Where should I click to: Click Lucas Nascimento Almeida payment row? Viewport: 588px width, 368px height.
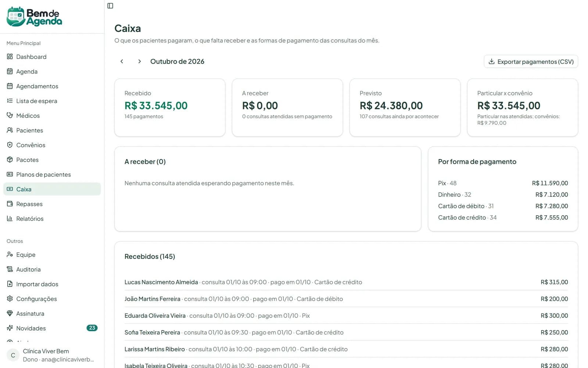pos(346,282)
